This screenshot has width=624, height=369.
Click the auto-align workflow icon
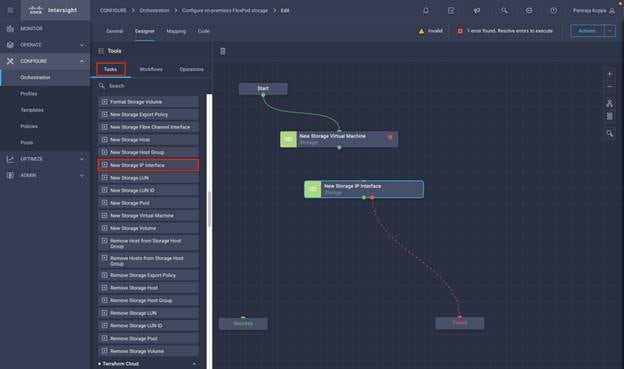click(609, 103)
